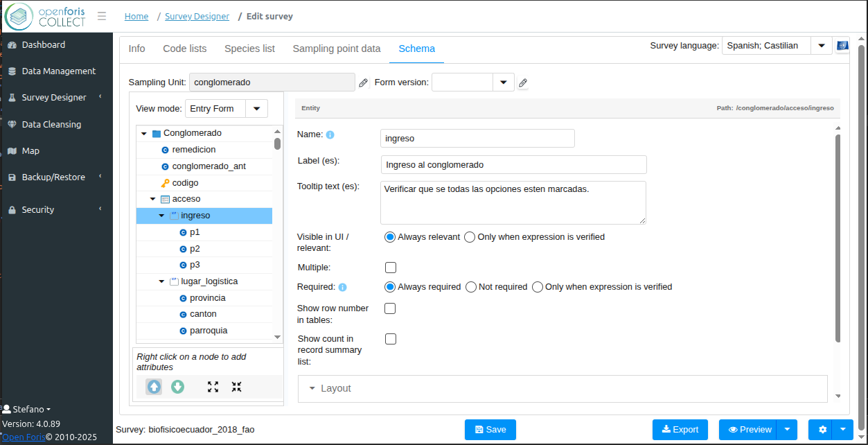
Task: Click the hamburger menu icon in header
Action: (102, 16)
